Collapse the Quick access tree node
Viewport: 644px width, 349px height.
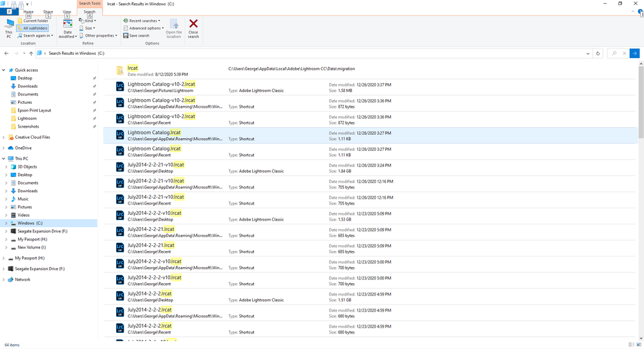pos(4,70)
